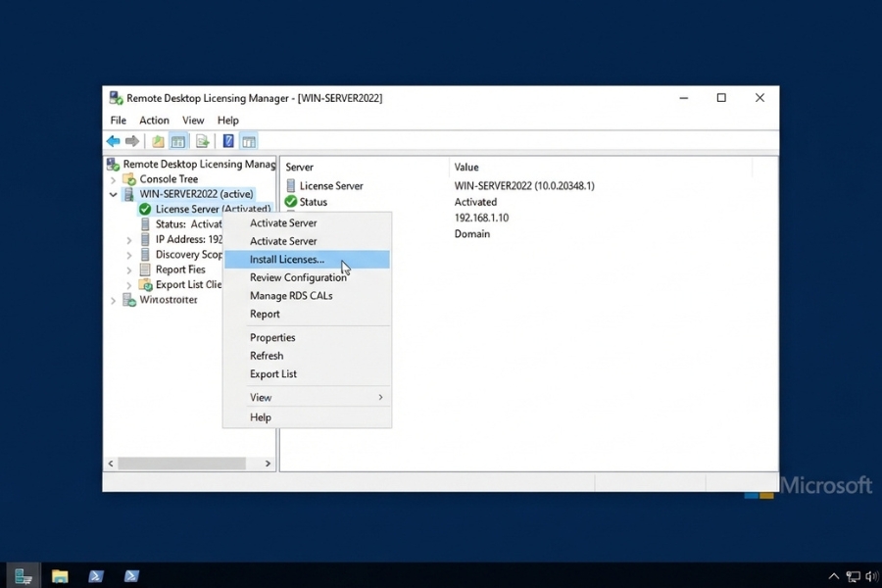This screenshot has height=588, width=882.
Task: Expand the Winostroiter tree node
Action: click(113, 301)
